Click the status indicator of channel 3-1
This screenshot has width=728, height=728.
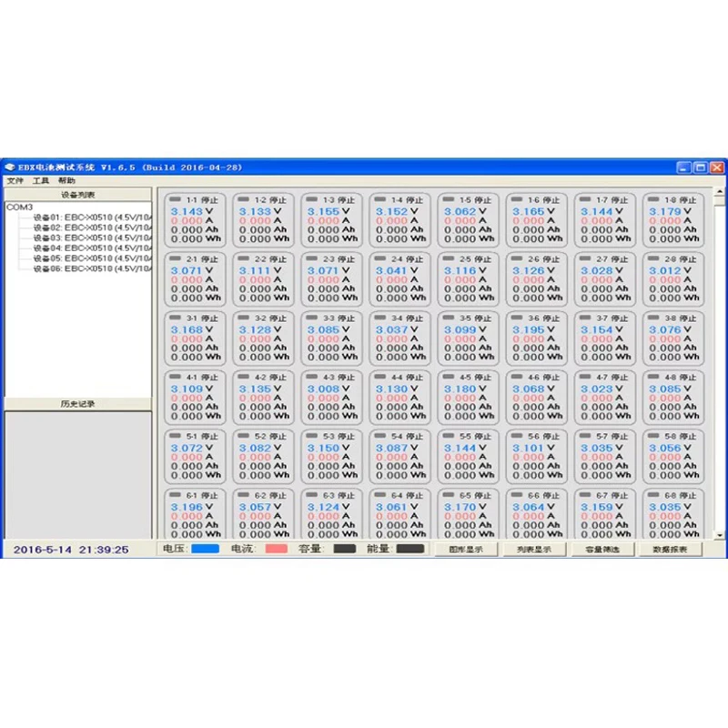(x=175, y=318)
